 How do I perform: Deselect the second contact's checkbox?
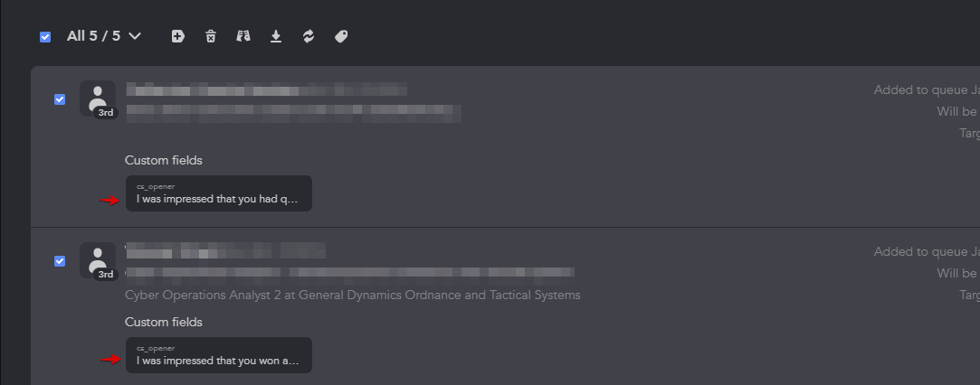point(60,261)
